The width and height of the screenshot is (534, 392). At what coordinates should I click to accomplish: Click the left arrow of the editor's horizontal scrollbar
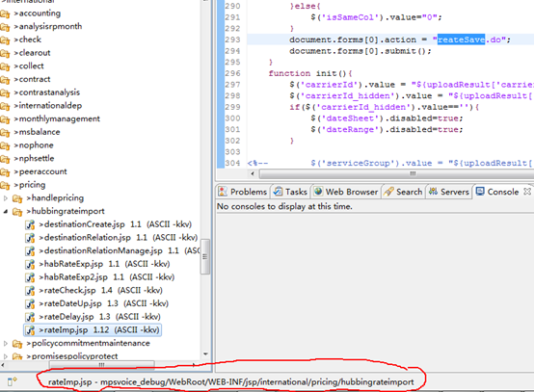tap(253, 174)
